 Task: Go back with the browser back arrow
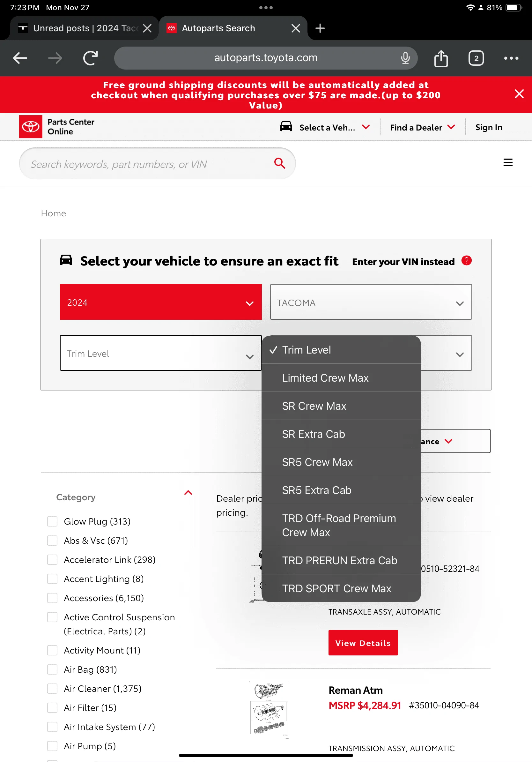coord(20,58)
